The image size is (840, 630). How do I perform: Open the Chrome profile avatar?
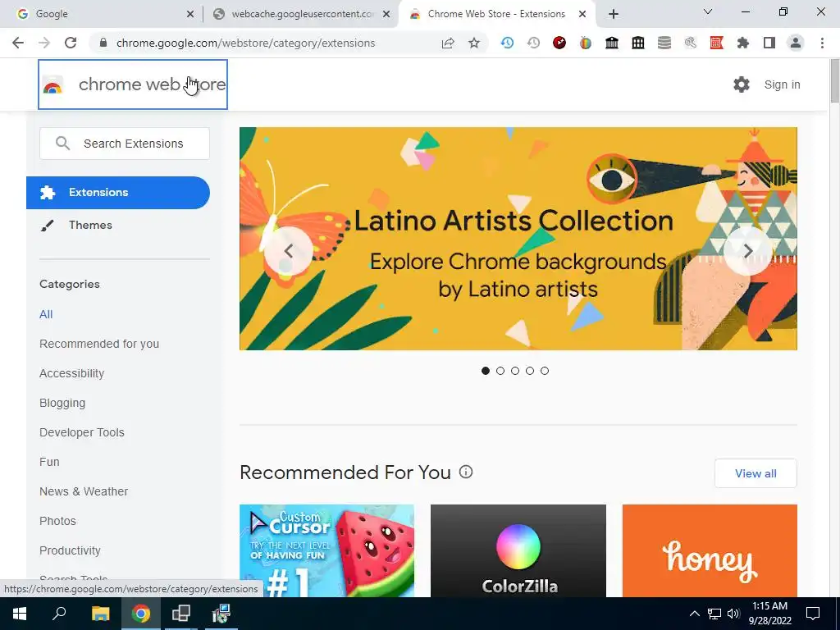coord(796,43)
